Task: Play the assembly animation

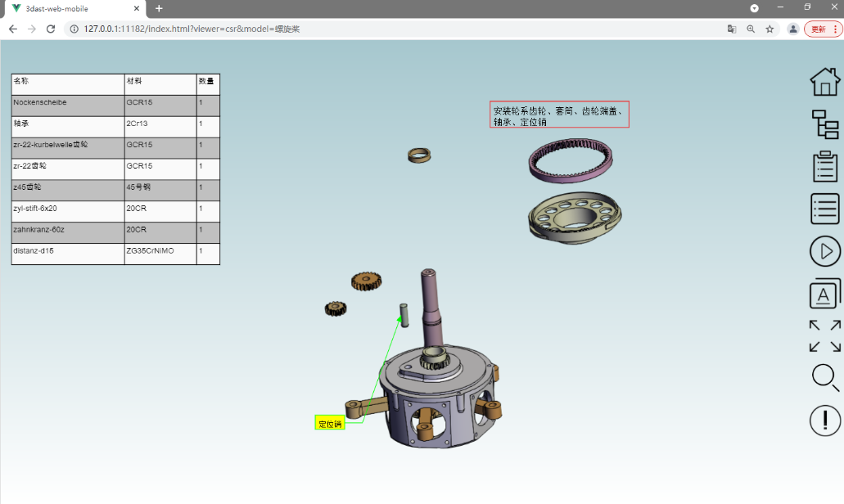Action: [x=824, y=251]
